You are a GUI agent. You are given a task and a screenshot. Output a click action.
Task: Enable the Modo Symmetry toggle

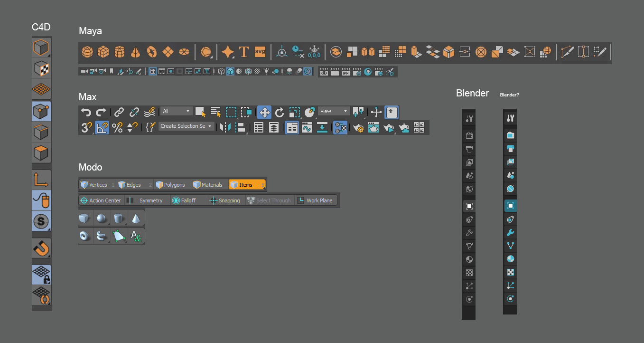(x=147, y=200)
